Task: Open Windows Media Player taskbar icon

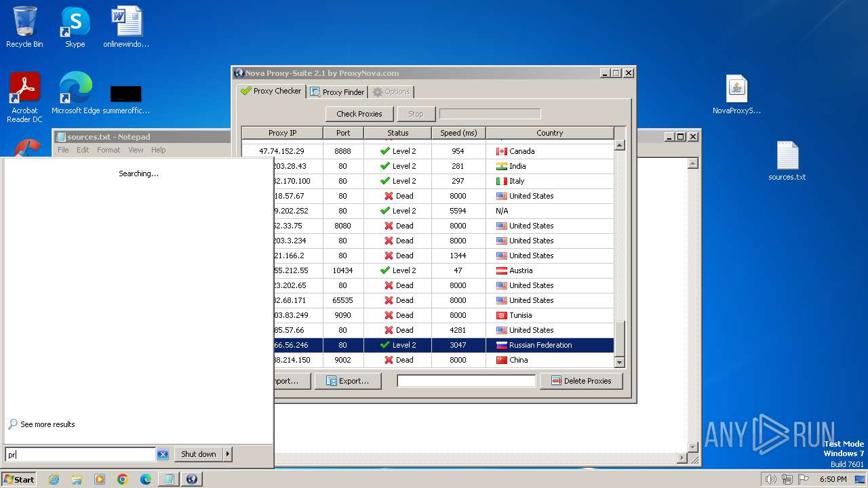Action: tap(100, 479)
